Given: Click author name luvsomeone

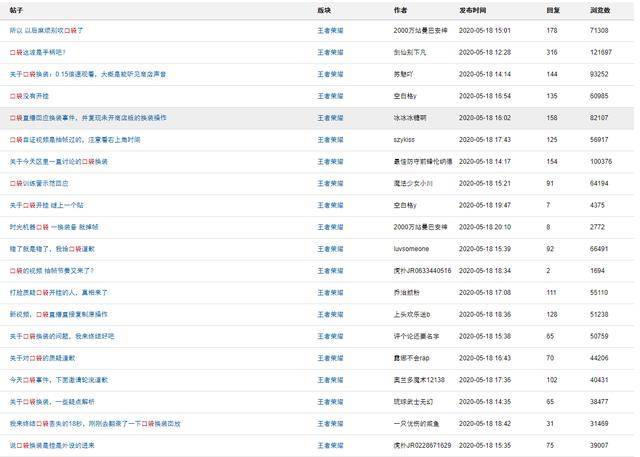Looking at the screenshot, I should (411, 249).
